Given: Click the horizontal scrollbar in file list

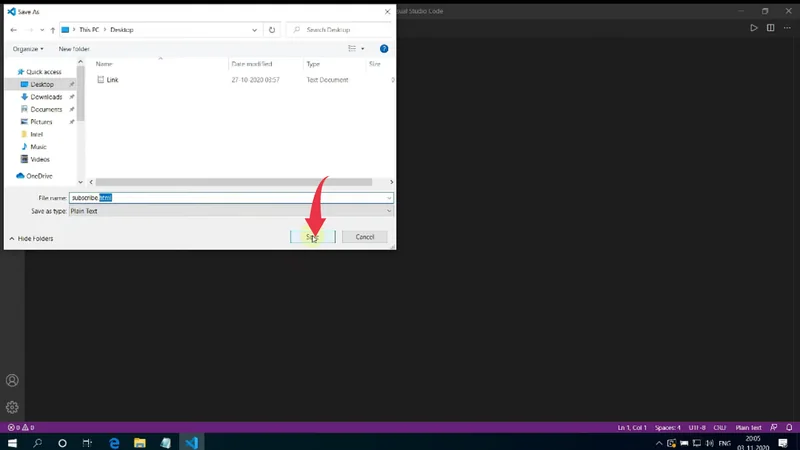Looking at the screenshot, I should tap(233, 182).
